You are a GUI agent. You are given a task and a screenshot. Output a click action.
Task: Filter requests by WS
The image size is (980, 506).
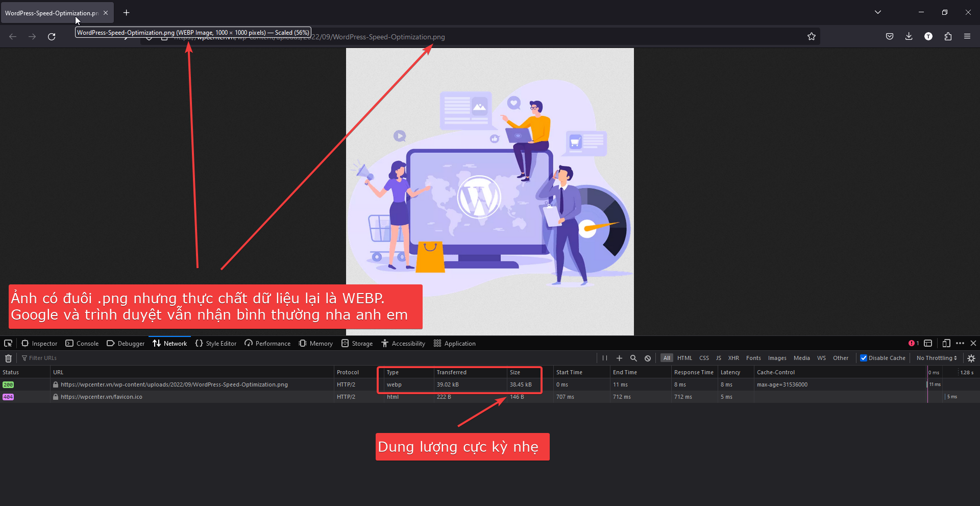[x=821, y=358]
